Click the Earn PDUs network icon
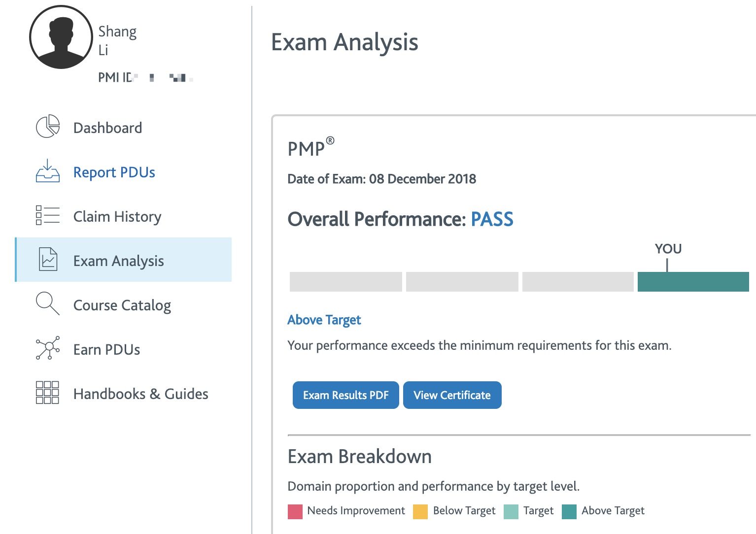756x534 pixels. point(48,348)
